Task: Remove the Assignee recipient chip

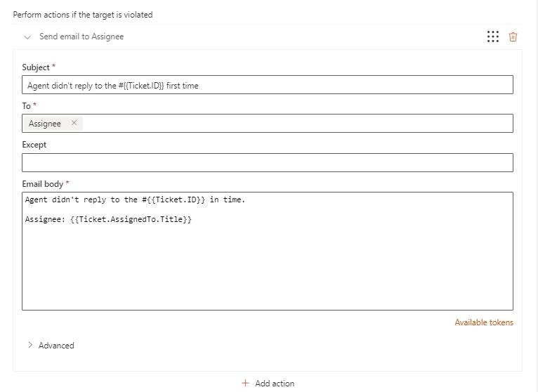Action: coord(74,123)
